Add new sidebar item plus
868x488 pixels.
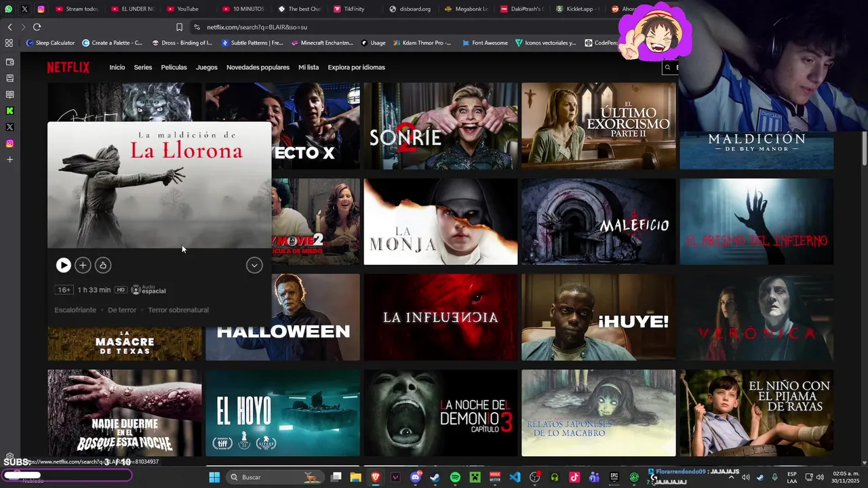[x=9, y=159]
